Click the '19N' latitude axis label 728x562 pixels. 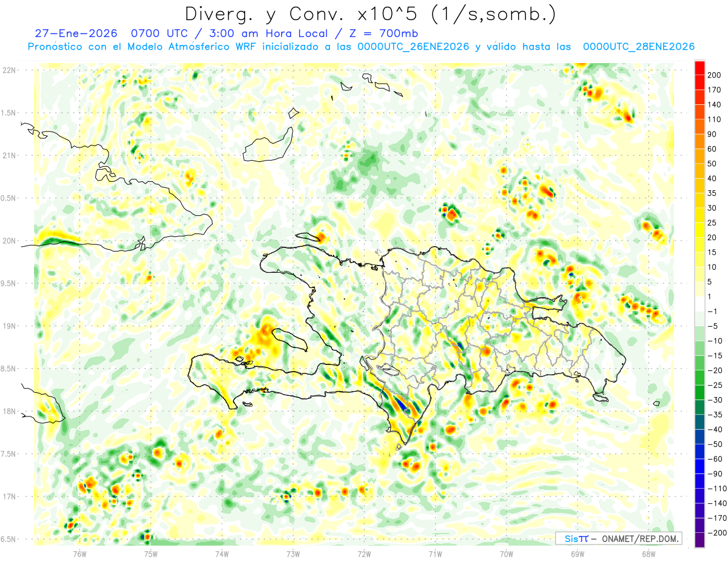9,326
